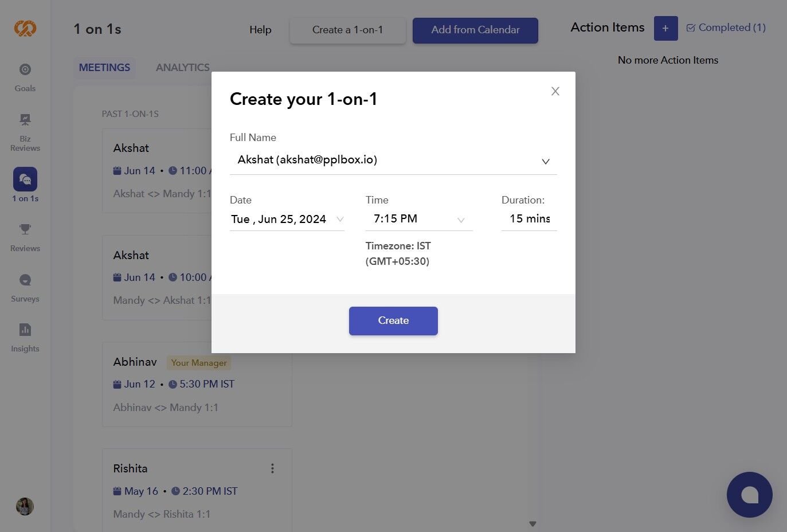Screen dimensions: 787x532
Task: Expand the Time dropdown
Action: pos(419,219)
